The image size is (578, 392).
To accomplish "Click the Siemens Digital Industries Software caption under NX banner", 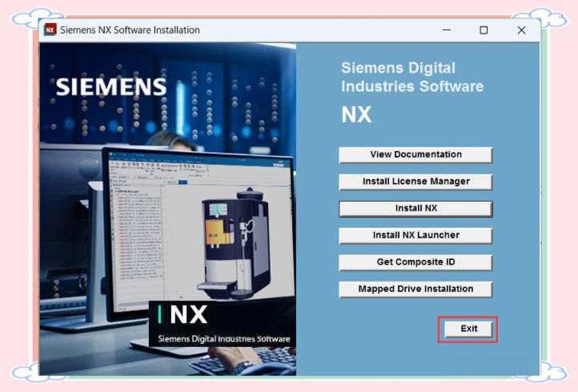I will [223, 339].
